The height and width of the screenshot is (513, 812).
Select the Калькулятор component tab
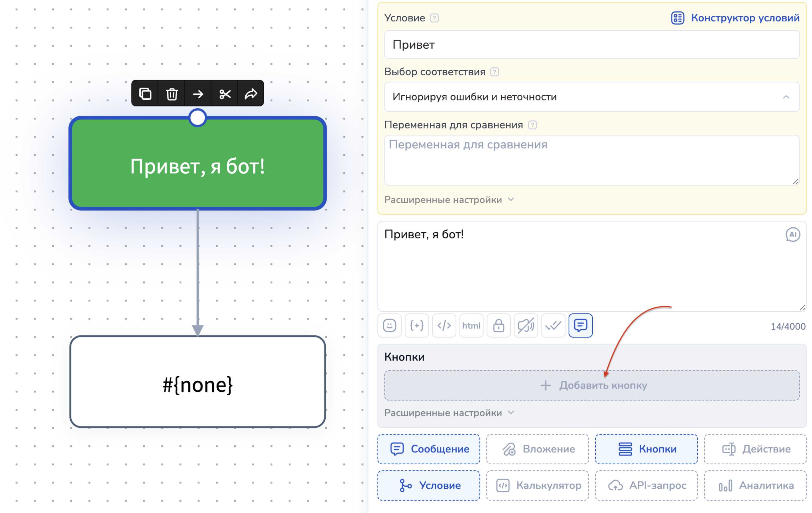click(538, 485)
